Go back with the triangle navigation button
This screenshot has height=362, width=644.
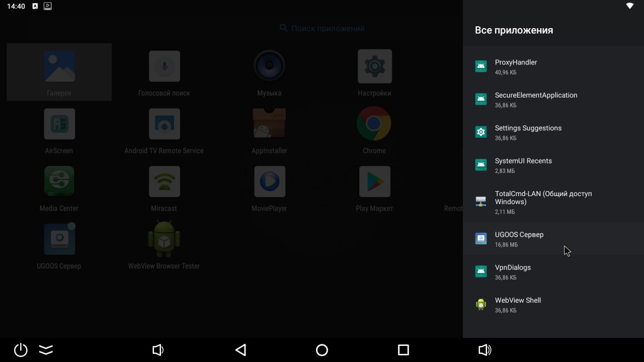tap(241, 350)
